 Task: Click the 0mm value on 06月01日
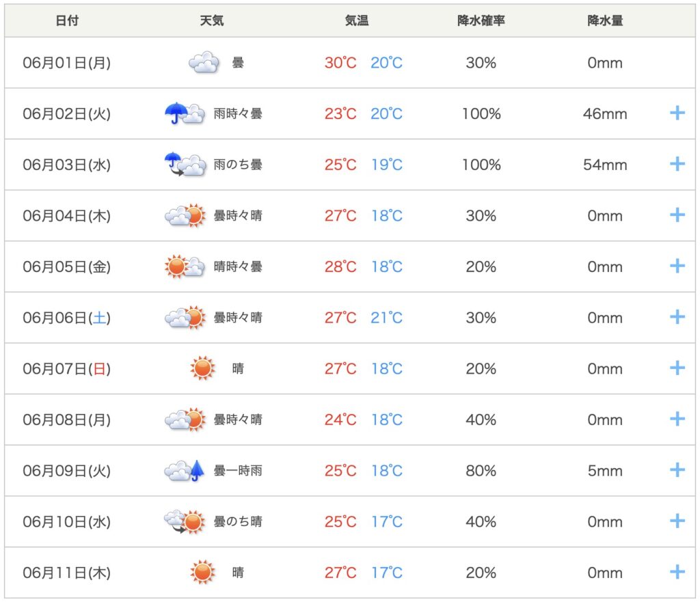tap(605, 63)
